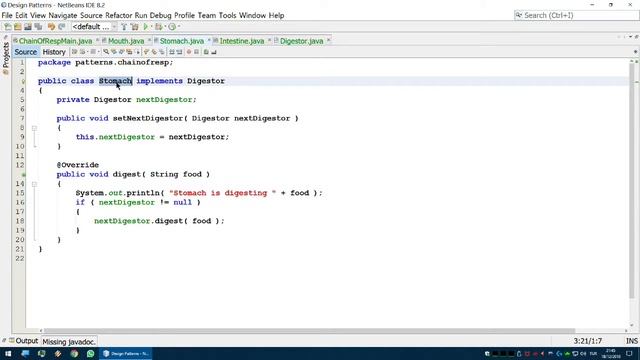Toggle Highlight Search editor icon
The height and width of the screenshot is (360, 640).
[x=129, y=52]
